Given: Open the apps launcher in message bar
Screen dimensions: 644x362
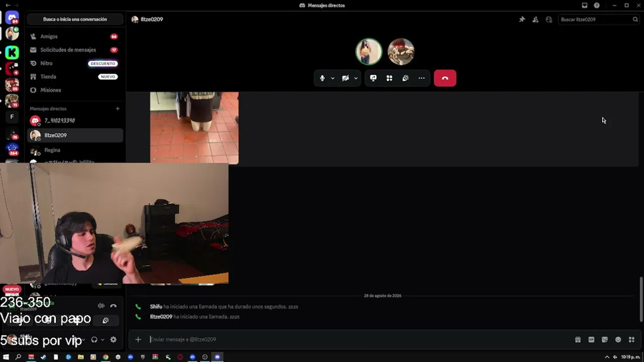Looking at the screenshot, I should (x=631, y=339).
